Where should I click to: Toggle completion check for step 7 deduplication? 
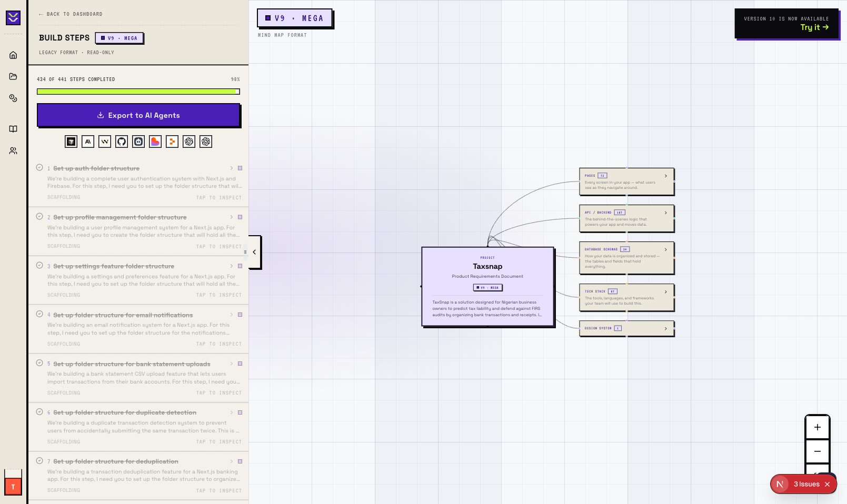(x=39, y=461)
